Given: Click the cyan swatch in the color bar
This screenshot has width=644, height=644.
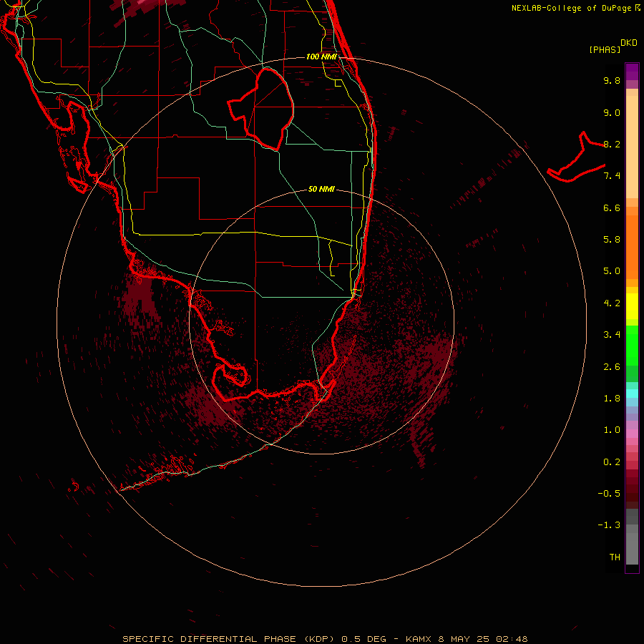Looking at the screenshot, I should (632, 394).
